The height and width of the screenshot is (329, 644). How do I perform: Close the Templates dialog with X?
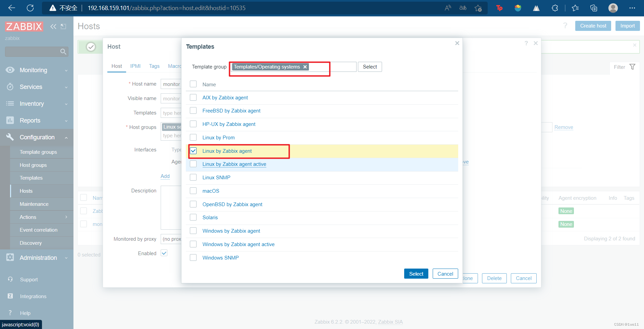(457, 43)
